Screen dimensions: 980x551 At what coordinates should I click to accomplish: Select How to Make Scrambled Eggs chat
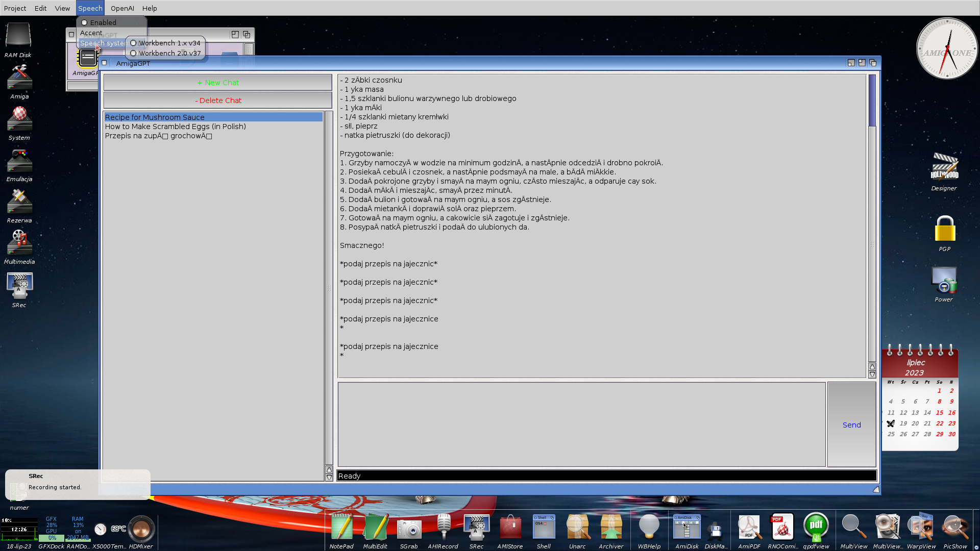coord(213,127)
